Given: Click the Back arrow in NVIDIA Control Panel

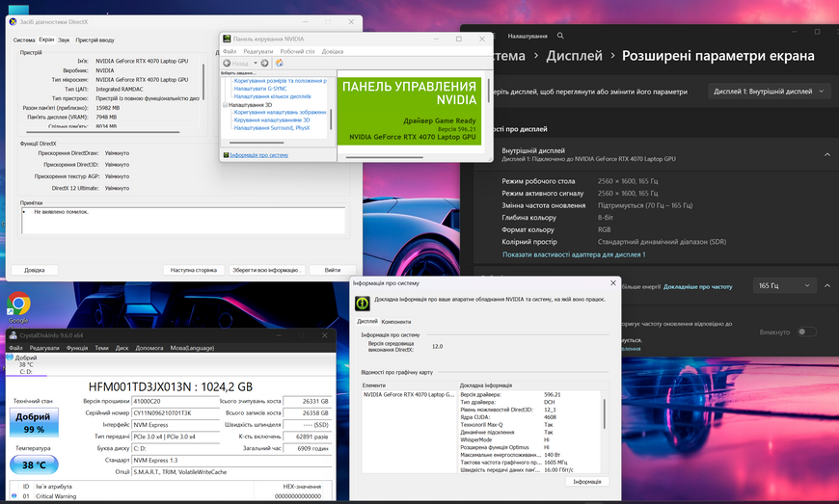Looking at the screenshot, I should [x=227, y=63].
